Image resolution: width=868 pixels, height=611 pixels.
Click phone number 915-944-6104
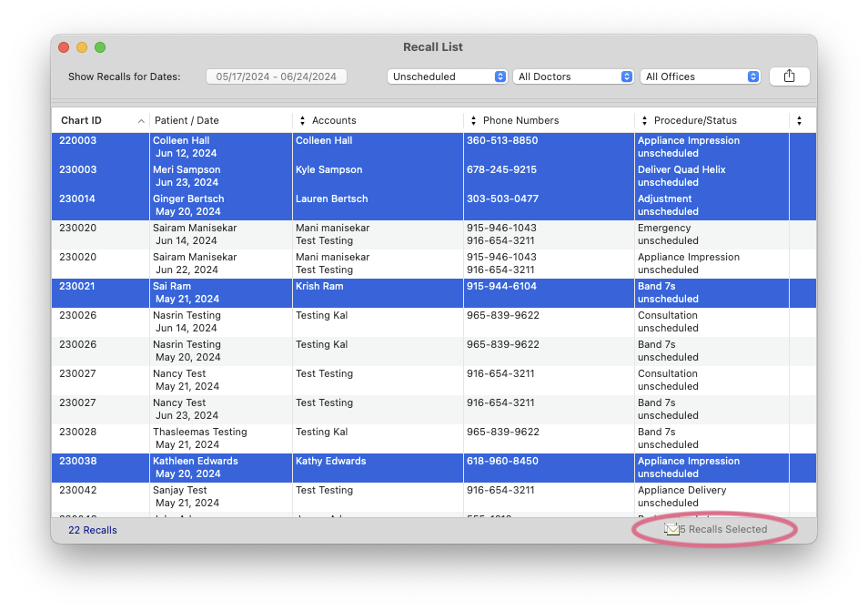(501, 286)
